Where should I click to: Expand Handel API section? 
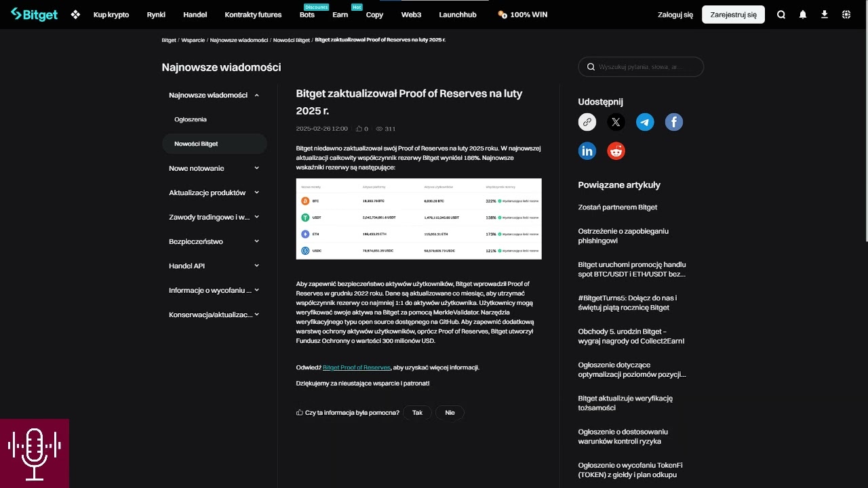pyautogui.click(x=256, y=266)
